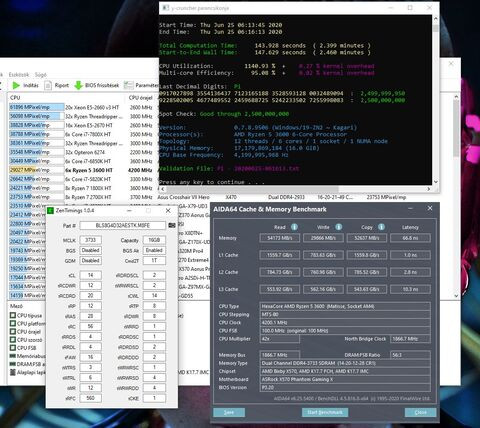Viewport: 480px width, 428px height.
Task: Minimize the AIDA64 Cache & Memory Benchmark window
Action: 410,208
